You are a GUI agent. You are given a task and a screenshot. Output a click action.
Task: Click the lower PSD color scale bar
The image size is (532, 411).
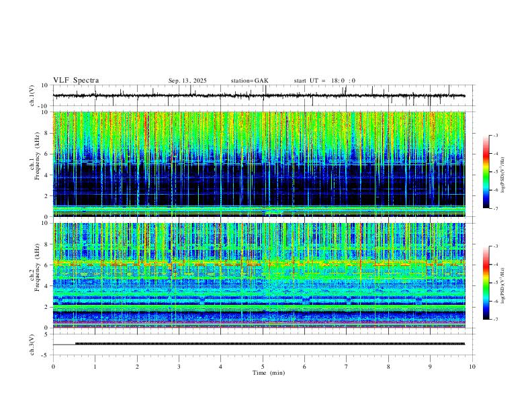click(486, 283)
